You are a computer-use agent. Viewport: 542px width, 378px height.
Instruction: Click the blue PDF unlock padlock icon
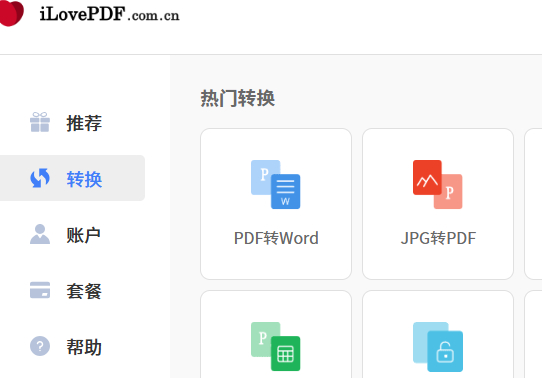(438, 347)
